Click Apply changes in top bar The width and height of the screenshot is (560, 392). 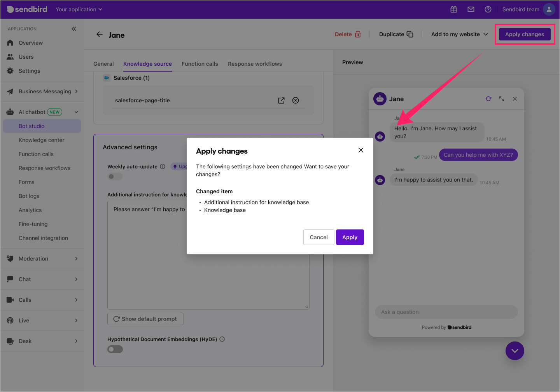pos(525,34)
